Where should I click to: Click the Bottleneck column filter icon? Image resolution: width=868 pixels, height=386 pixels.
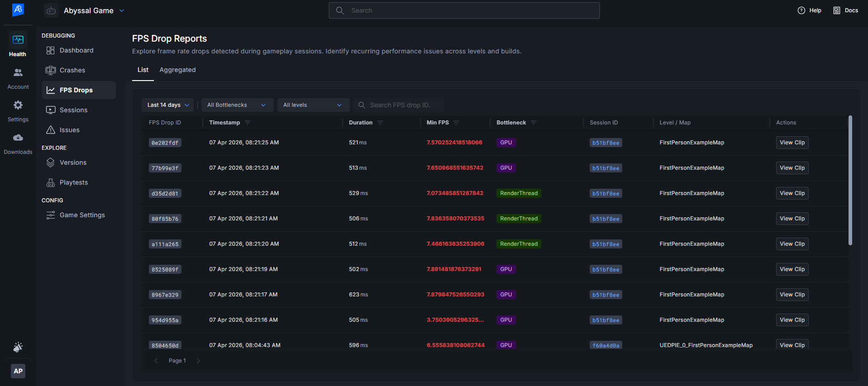click(534, 123)
